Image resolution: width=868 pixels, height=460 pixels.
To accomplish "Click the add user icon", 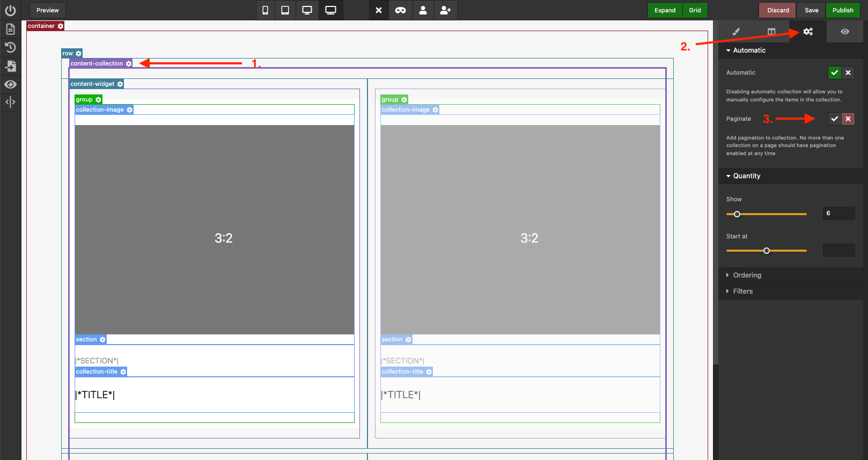I will pyautogui.click(x=445, y=10).
